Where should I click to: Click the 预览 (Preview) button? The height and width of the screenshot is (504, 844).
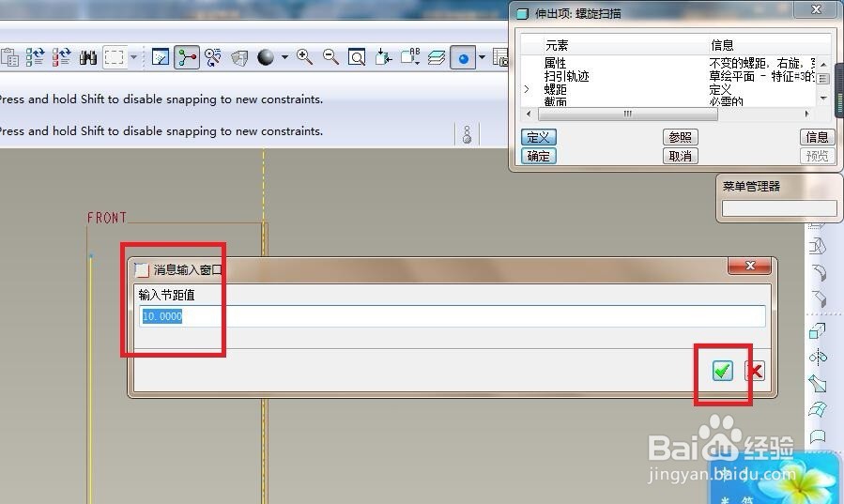[x=817, y=156]
